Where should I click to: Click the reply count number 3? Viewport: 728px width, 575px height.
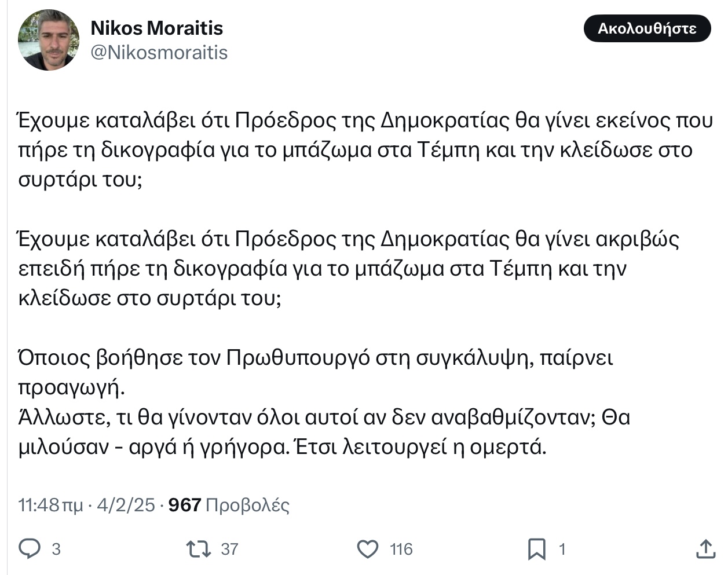(x=56, y=549)
